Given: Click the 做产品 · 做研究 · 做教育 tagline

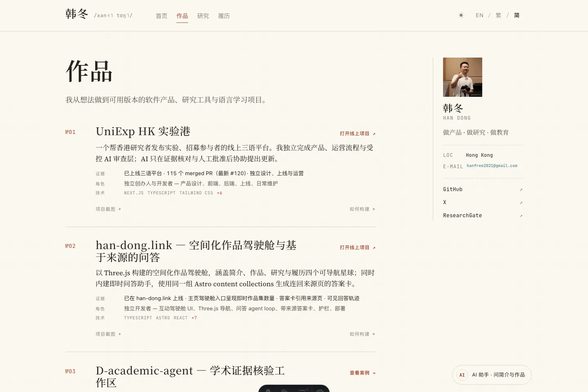Looking at the screenshot, I should 476,132.
